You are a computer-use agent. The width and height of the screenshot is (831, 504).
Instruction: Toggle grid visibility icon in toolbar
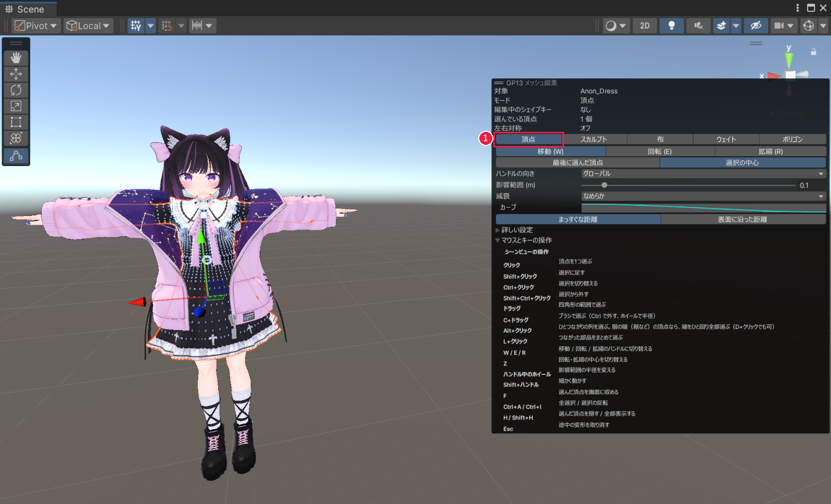point(136,25)
